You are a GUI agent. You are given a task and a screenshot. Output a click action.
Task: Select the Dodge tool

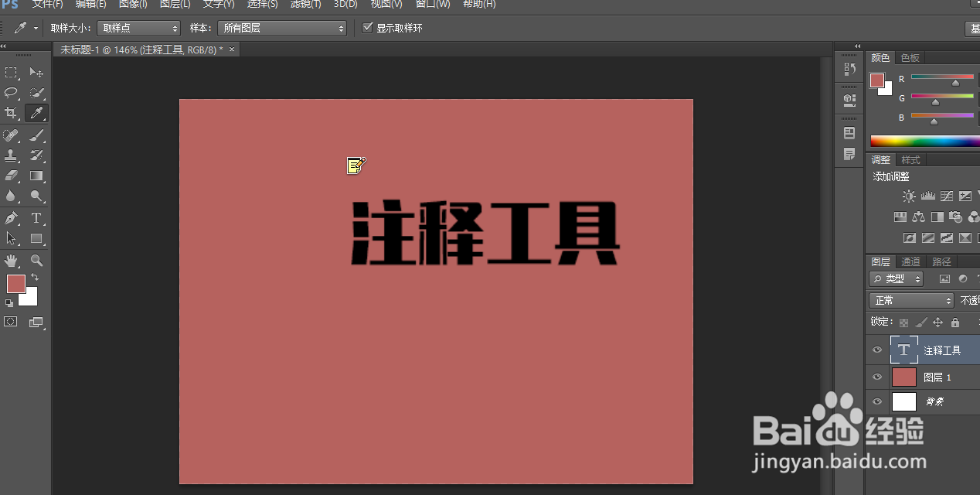[x=36, y=196]
